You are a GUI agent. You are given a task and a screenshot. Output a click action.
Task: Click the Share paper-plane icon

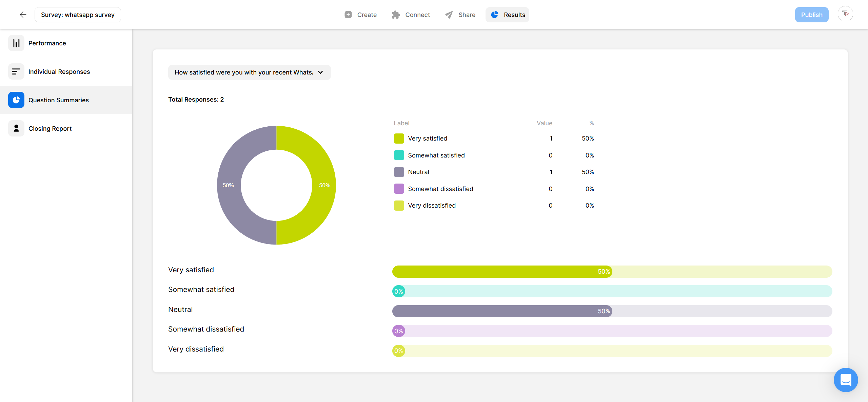coord(448,15)
